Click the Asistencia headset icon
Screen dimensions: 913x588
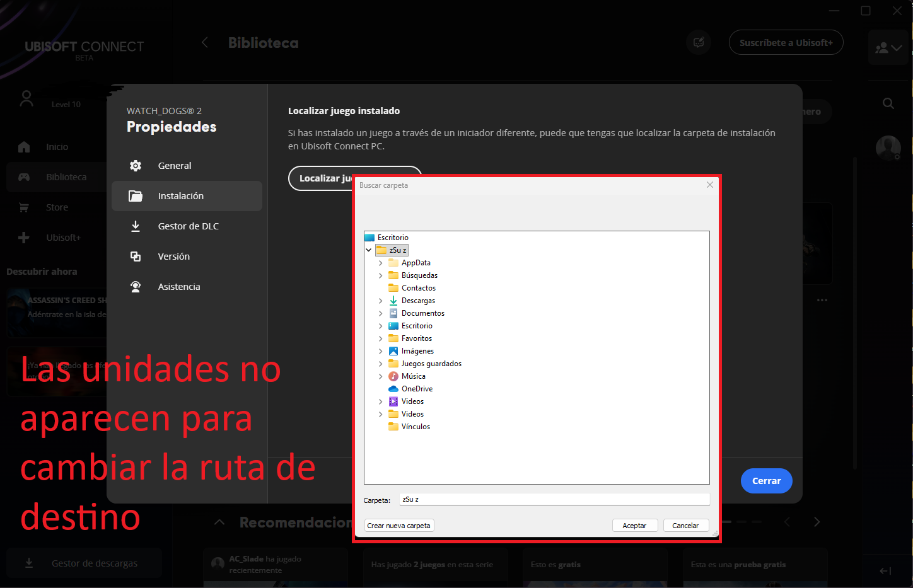point(136,287)
